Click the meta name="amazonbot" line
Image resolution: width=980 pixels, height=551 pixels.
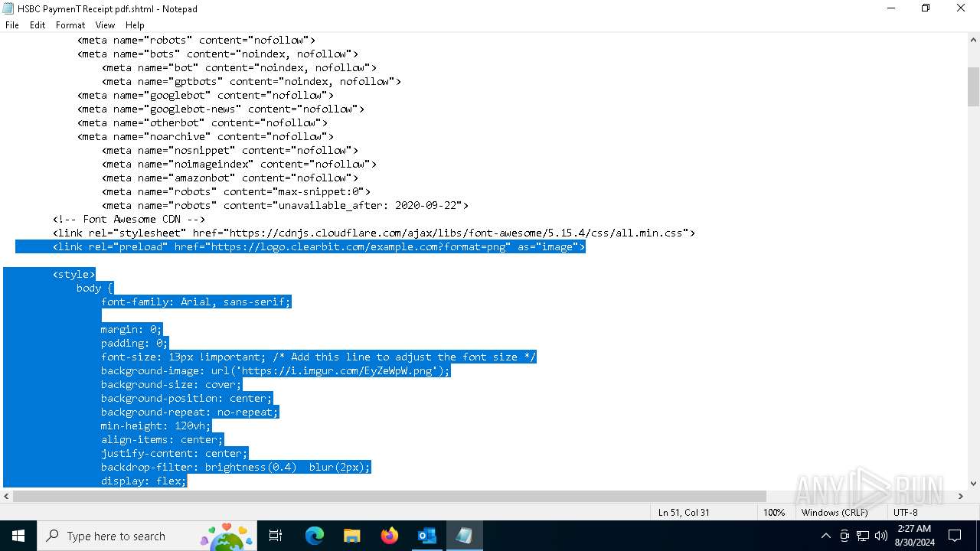tap(230, 178)
